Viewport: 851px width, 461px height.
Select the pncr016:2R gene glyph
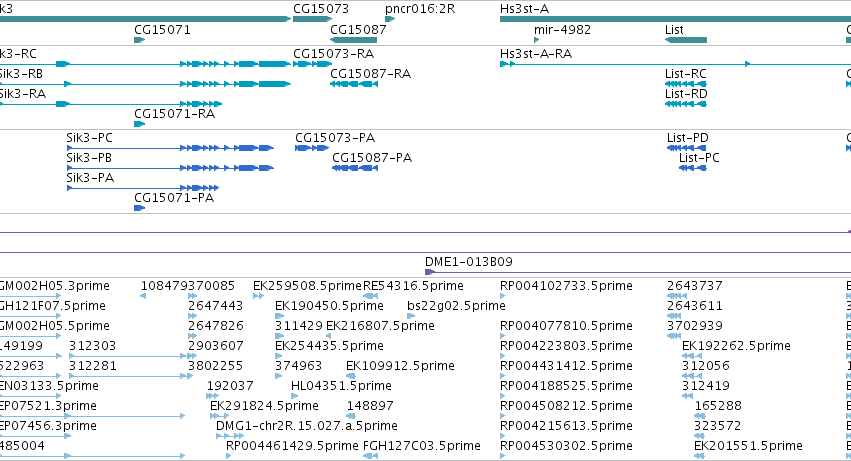coord(390,19)
